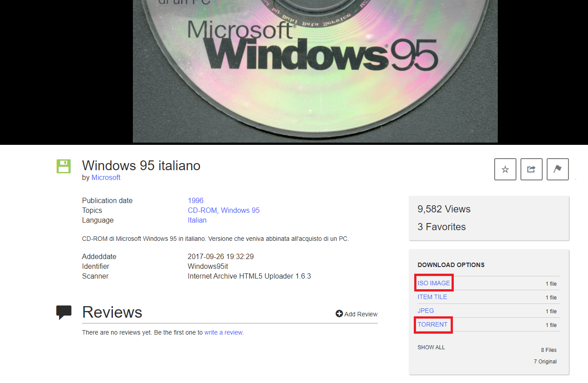This screenshot has width=588, height=383.
Task: Click the green floppy disk software icon
Action: [x=64, y=166]
